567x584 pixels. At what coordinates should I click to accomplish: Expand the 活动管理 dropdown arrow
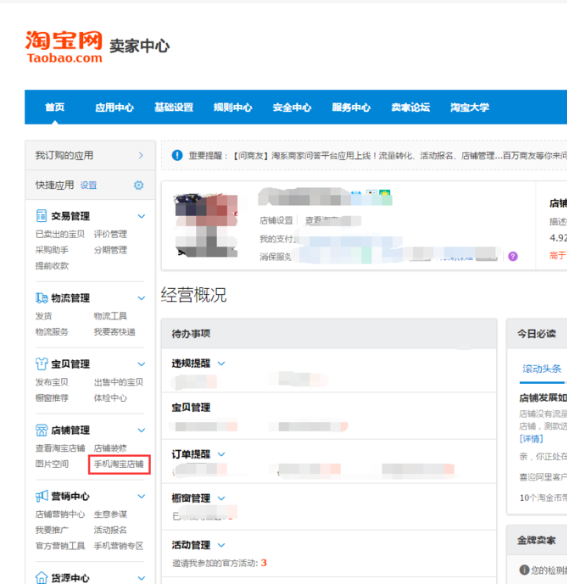[x=221, y=545]
